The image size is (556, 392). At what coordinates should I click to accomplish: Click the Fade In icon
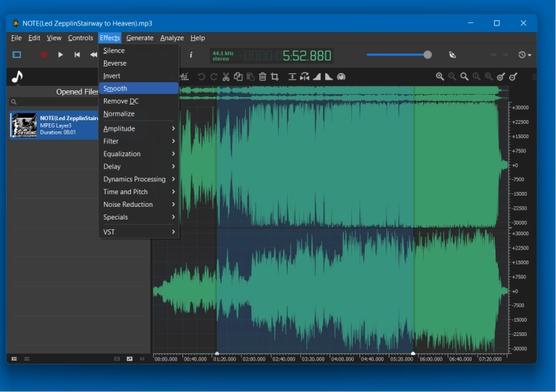tap(317, 76)
